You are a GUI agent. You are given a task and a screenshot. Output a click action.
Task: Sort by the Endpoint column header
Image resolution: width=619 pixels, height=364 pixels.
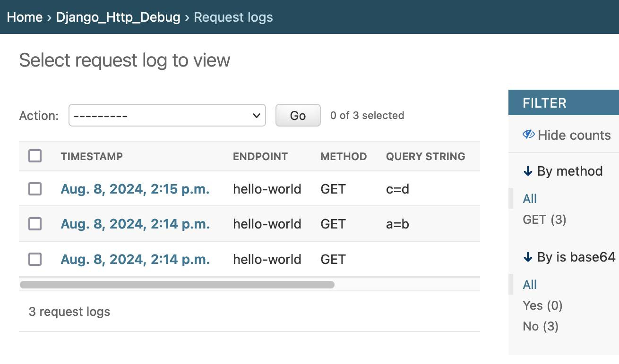coord(260,156)
